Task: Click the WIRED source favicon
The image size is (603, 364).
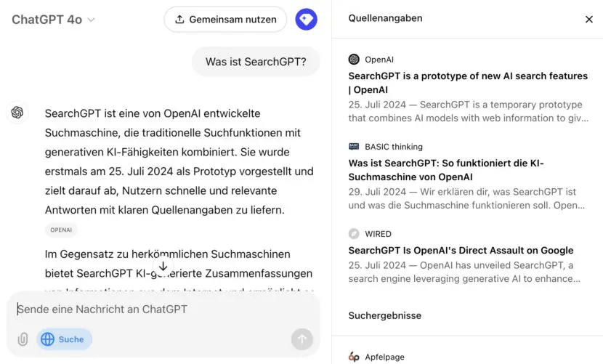Action: click(x=354, y=234)
